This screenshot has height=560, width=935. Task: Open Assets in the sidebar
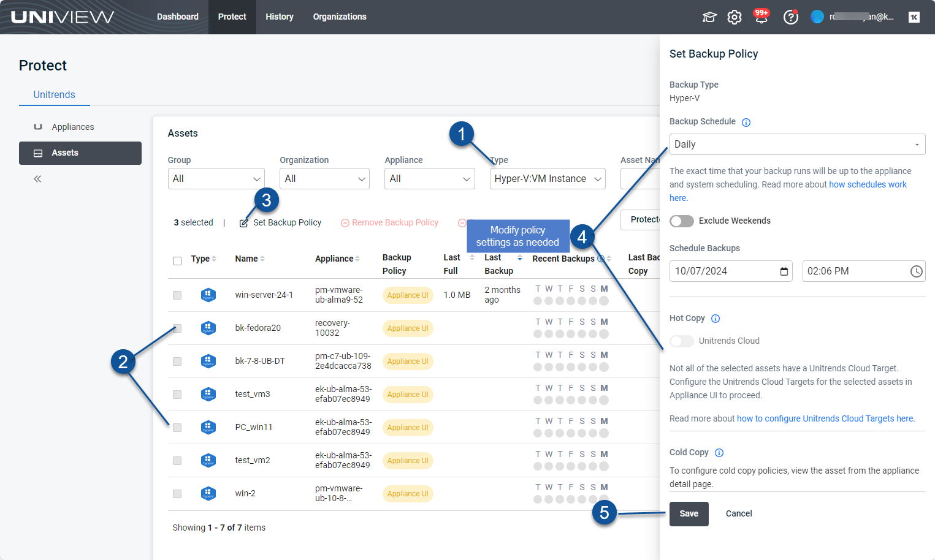click(80, 153)
